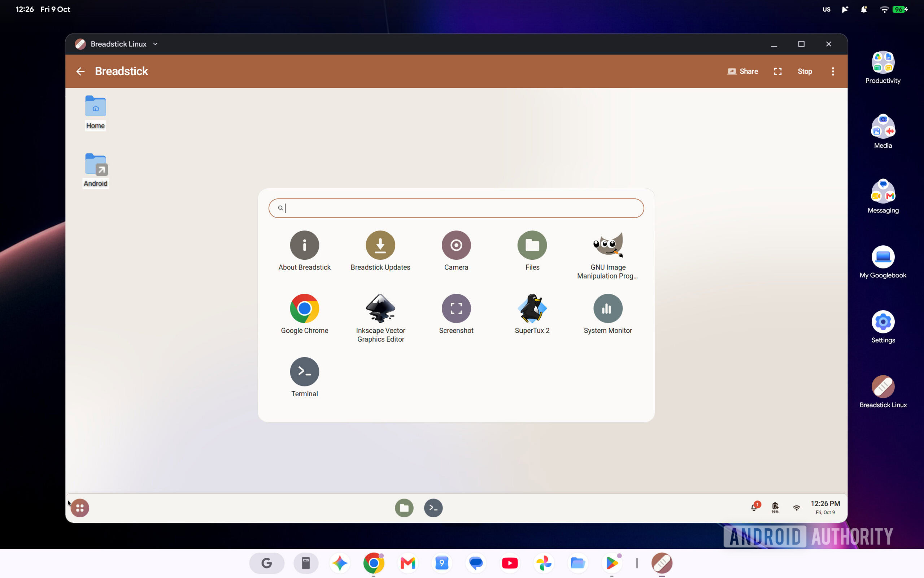This screenshot has width=924, height=578.
Task: Open System Monitor
Action: [607, 314]
